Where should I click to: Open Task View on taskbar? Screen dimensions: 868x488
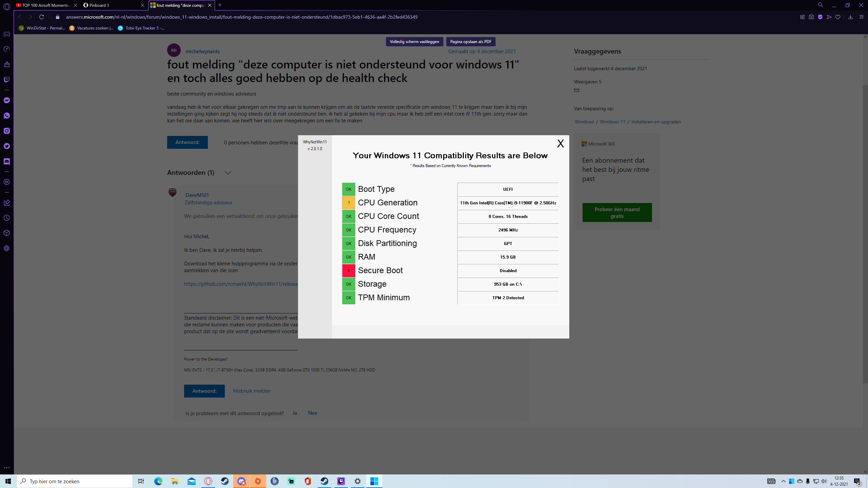tap(141, 481)
